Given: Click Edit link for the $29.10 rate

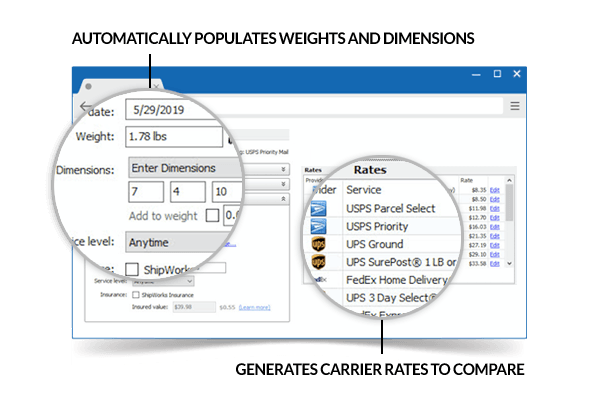Looking at the screenshot, I should click(x=495, y=255).
